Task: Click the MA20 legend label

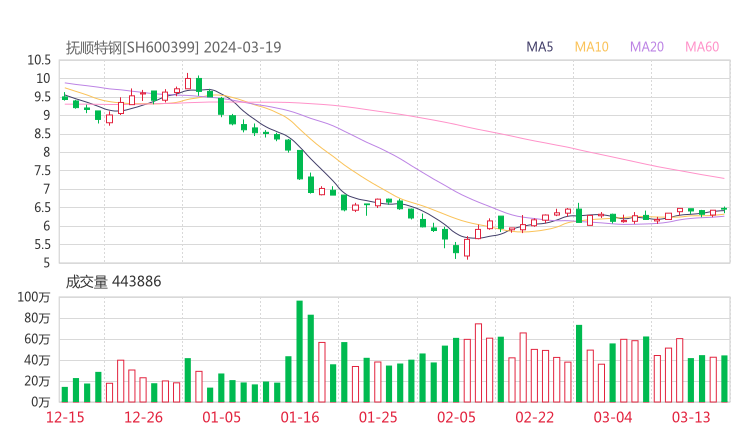Action: click(647, 47)
